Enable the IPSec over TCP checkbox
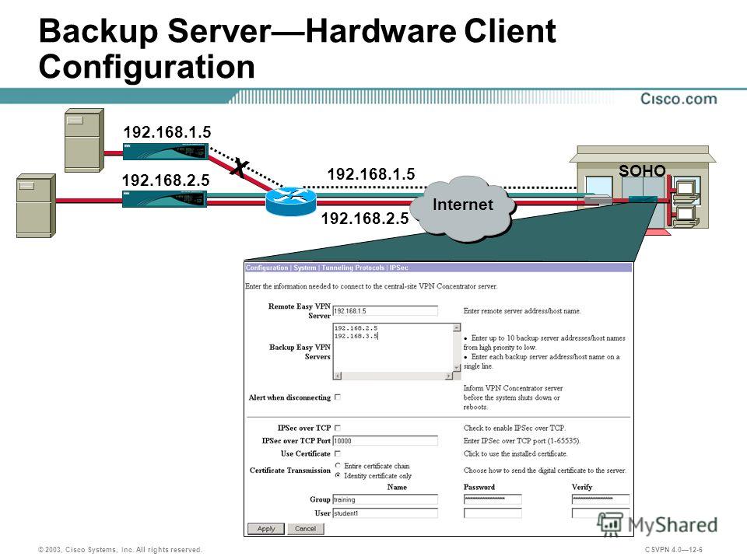Viewport: 747px width, 560px height. pyautogui.click(x=337, y=428)
